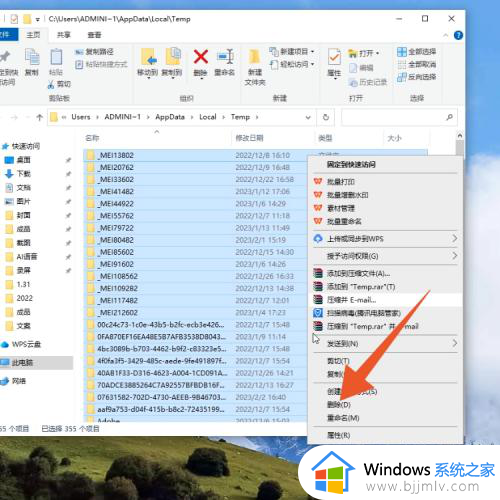500x500 pixels.
Task: Click the ribbon Pin to Quick access icon
Action: coord(5,57)
